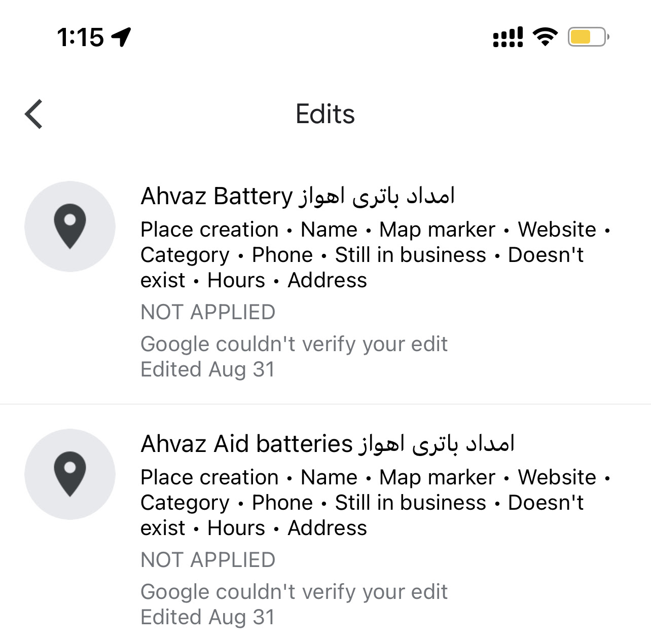Tap the battery indicator in status bar
Image resolution: width=651 pixels, height=644 pixels.
pos(588,37)
